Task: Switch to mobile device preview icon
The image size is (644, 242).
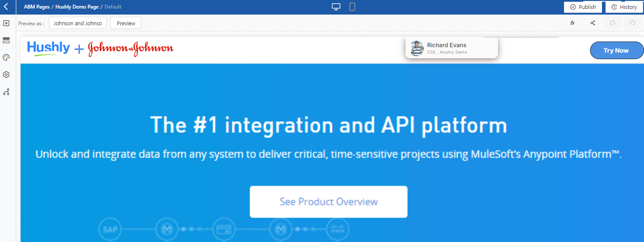Action: tap(352, 7)
